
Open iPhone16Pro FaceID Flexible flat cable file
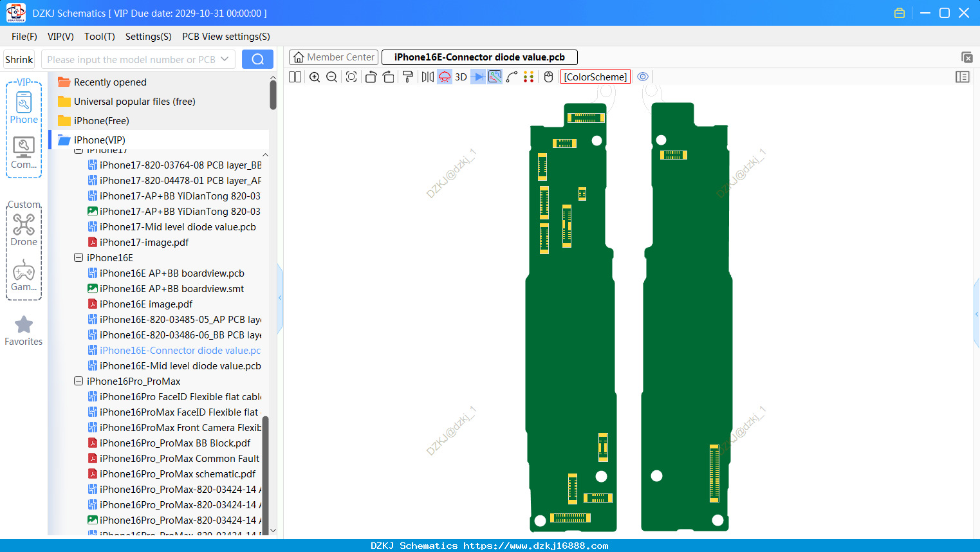click(x=174, y=396)
